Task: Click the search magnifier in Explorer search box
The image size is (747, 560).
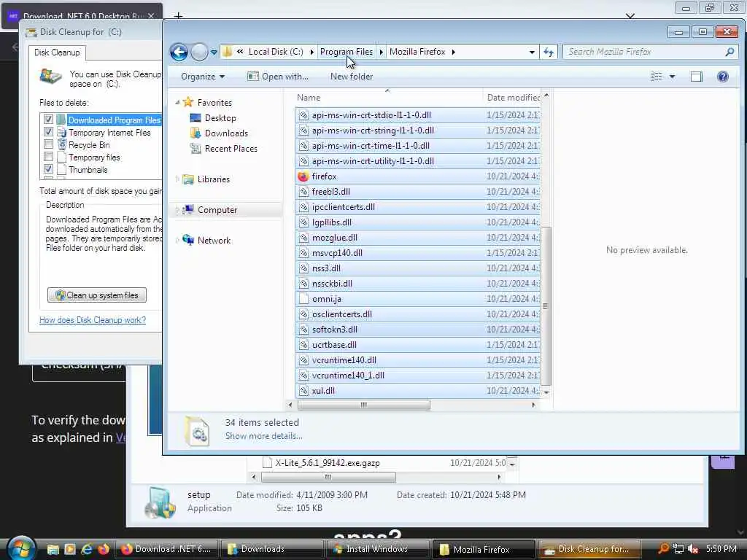Action: (x=729, y=52)
